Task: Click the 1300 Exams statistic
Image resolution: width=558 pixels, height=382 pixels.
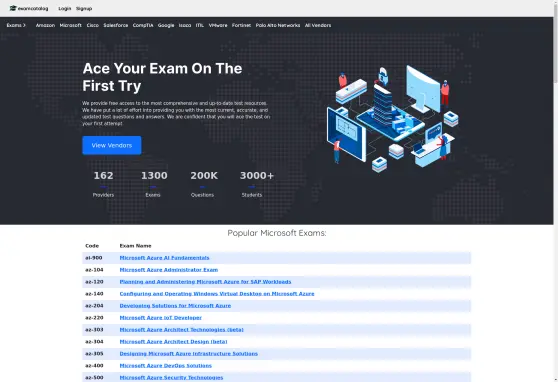Action: click(x=154, y=184)
